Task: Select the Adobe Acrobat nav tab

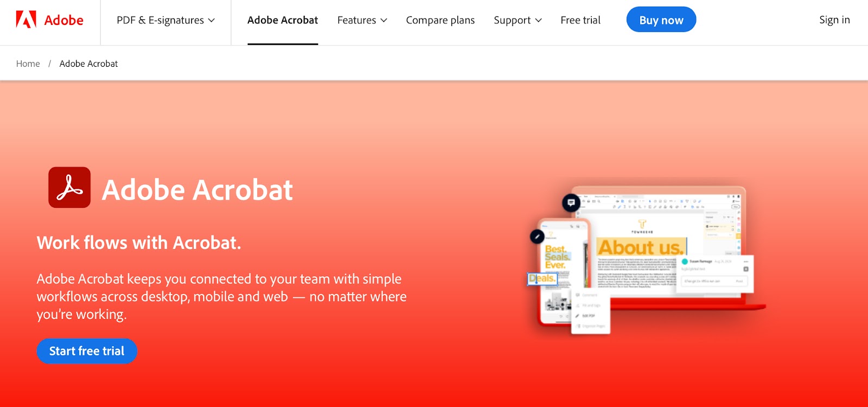Action: (283, 20)
